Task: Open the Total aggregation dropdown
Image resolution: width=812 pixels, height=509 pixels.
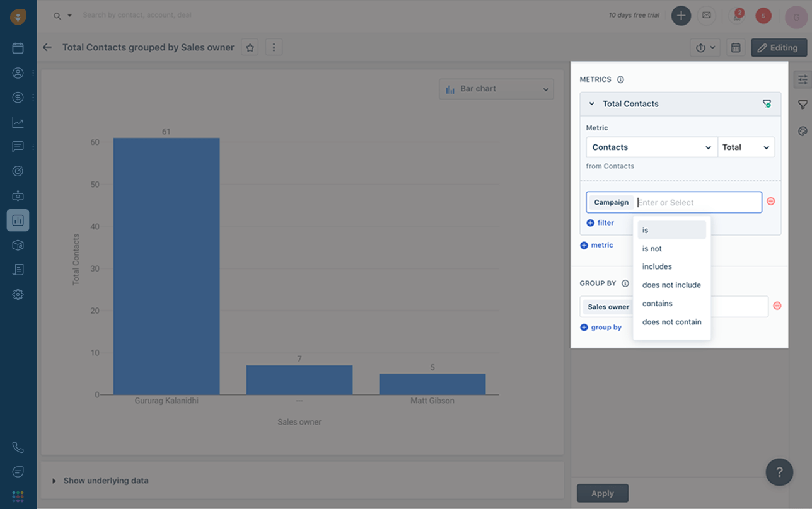Action: [x=746, y=147]
